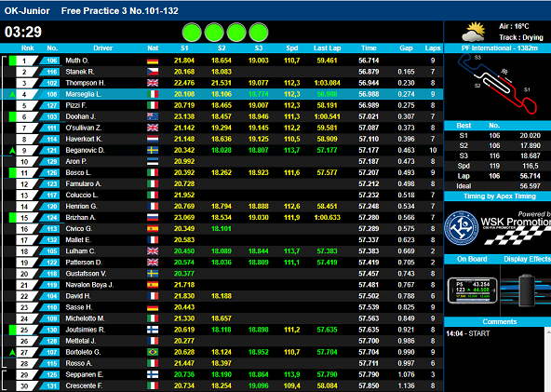Click the Swedish flag beside Beganovic D.
551x392 pixels.
153,151
